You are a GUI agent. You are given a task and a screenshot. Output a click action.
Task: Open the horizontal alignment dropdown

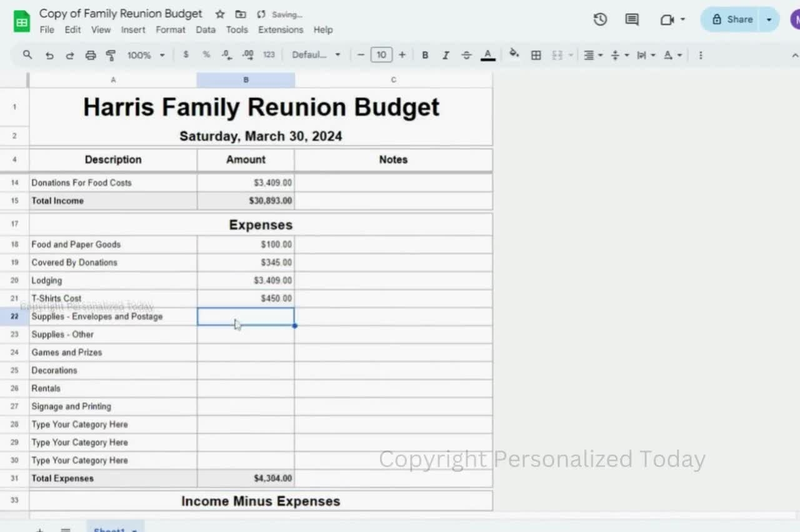click(591, 55)
